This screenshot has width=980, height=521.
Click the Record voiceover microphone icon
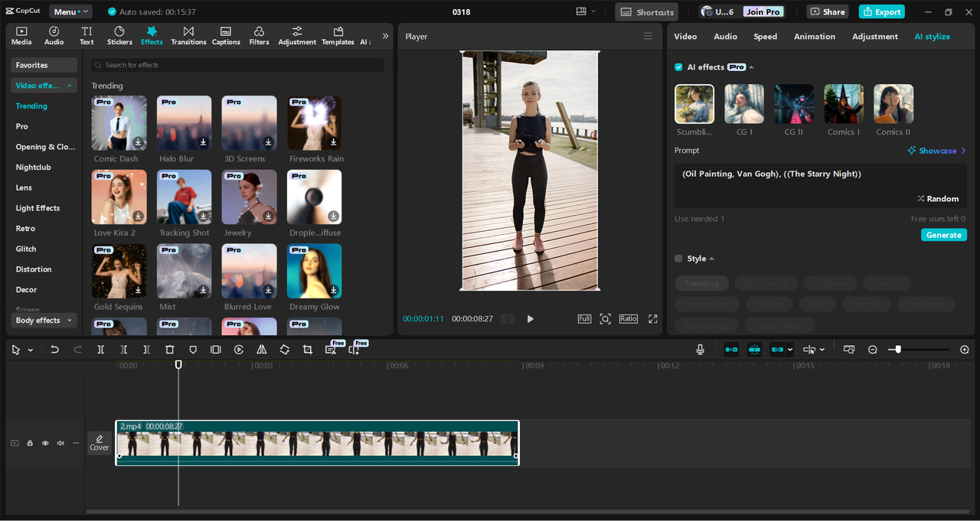699,350
